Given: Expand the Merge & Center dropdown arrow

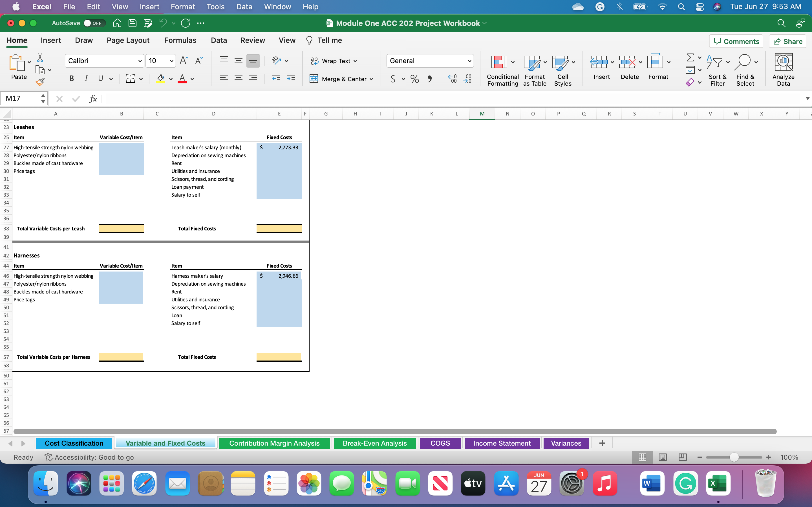Looking at the screenshot, I should pos(371,79).
